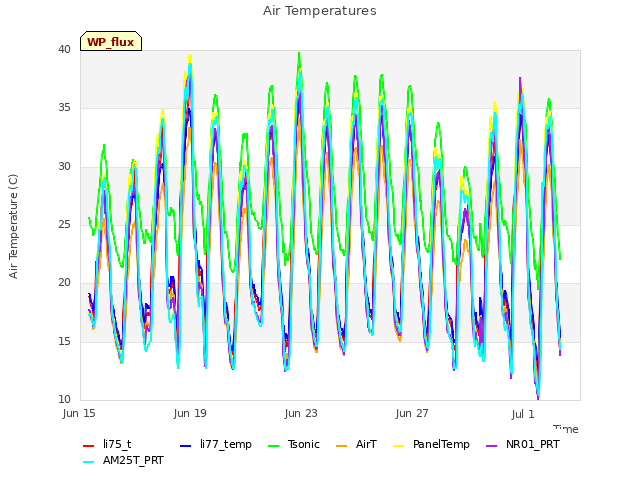The width and height of the screenshot is (640, 480).
Task: Click the Jun 23 x-axis tick label
Action: [x=301, y=413]
